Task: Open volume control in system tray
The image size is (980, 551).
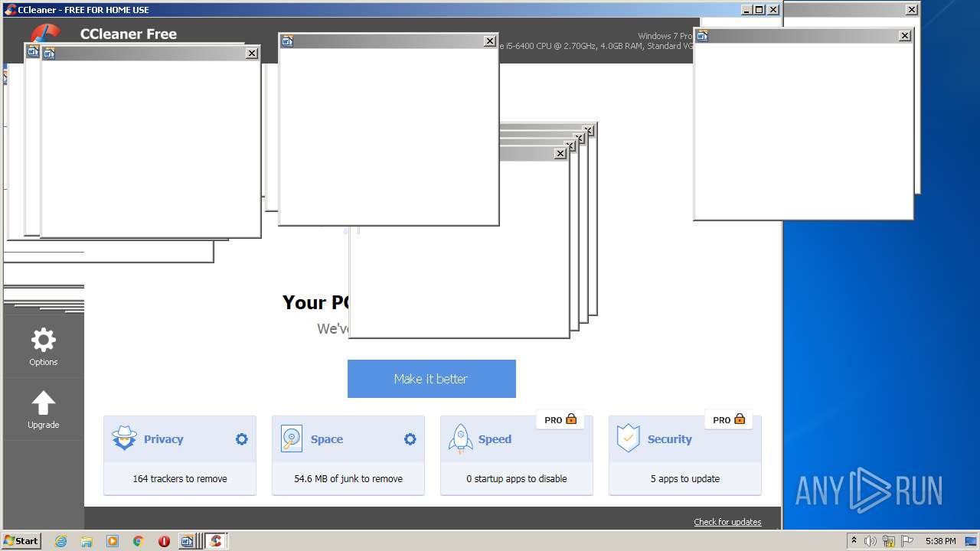Action: 871,541
